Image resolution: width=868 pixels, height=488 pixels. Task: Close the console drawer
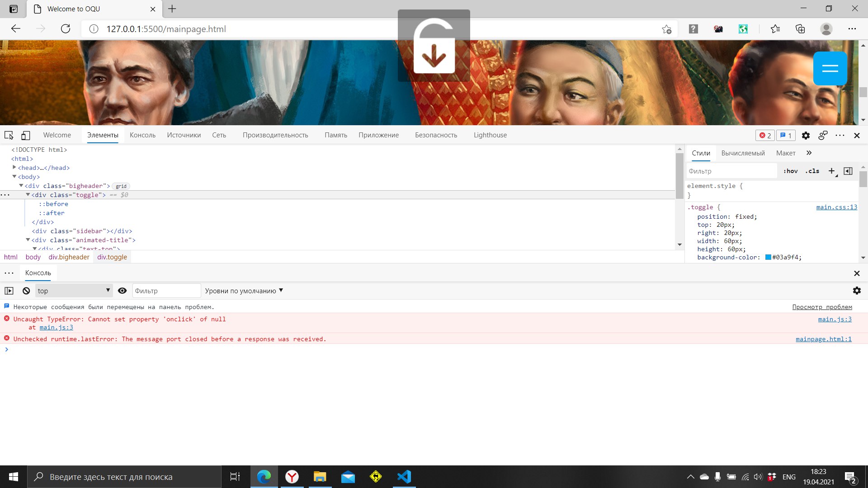[857, 273]
